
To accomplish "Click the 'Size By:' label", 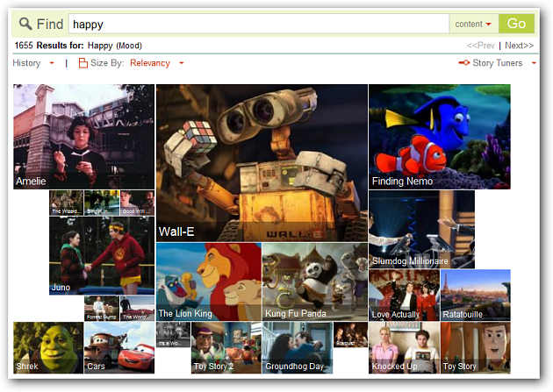I will [x=107, y=63].
